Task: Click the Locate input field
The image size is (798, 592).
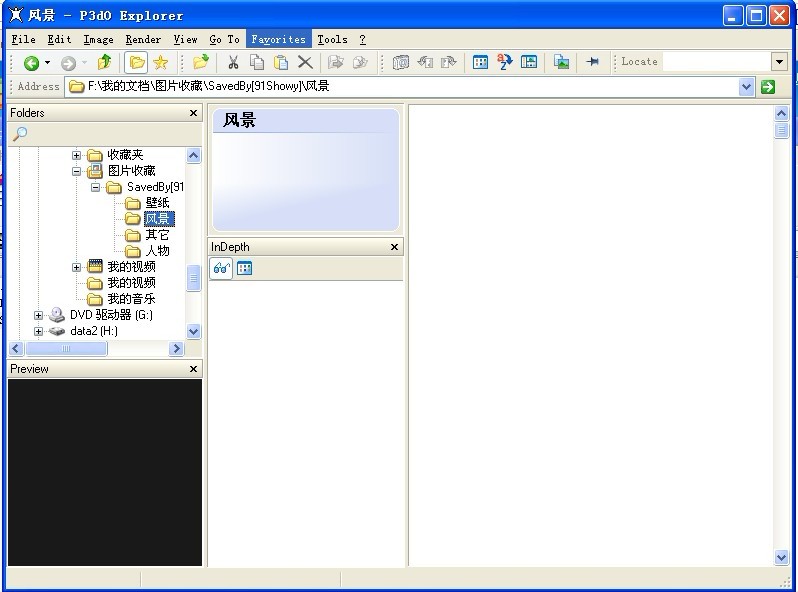Action: (x=717, y=62)
